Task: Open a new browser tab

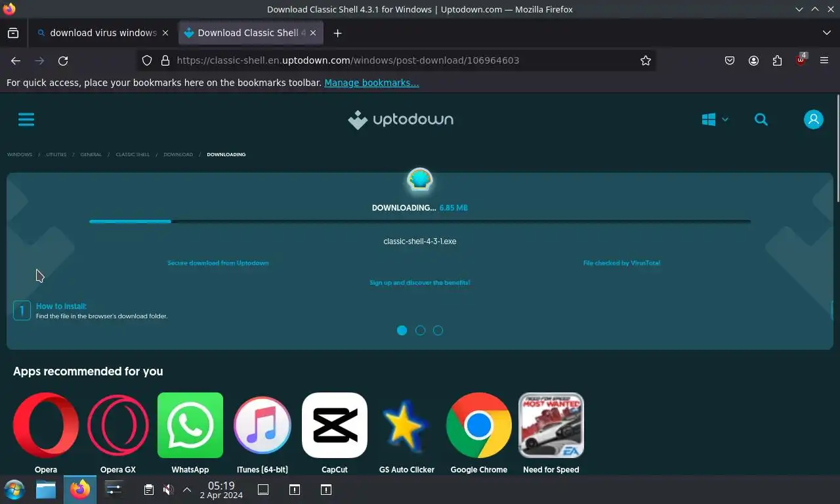Action: 337,33
